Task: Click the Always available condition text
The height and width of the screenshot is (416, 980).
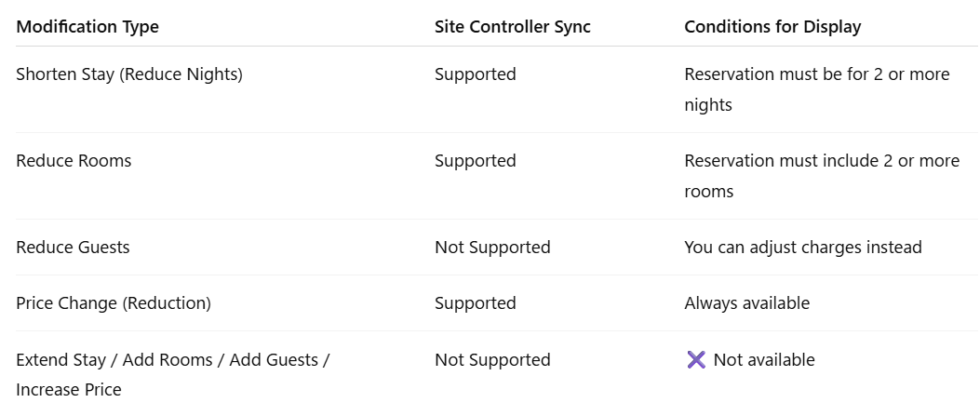Action: [x=747, y=303]
